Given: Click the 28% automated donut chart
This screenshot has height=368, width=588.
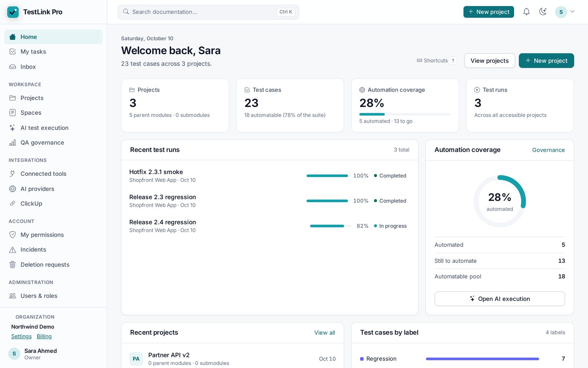Looking at the screenshot, I should click(499, 201).
